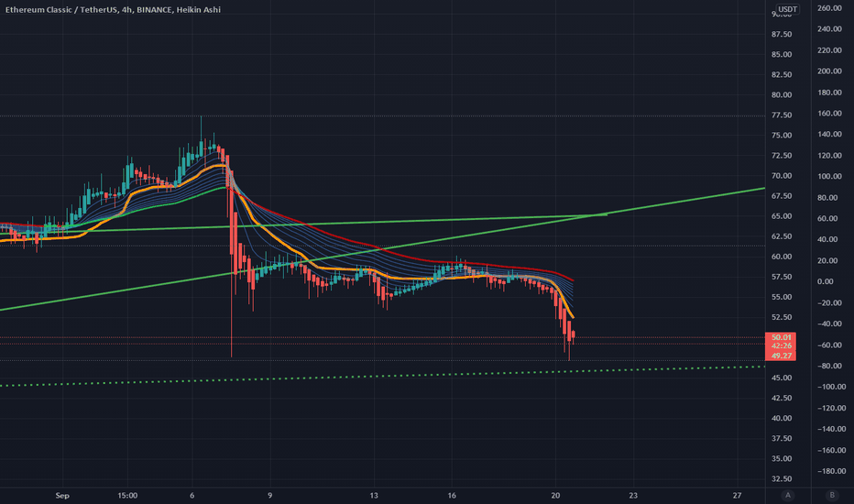Click the red 49.27 price label
This screenshot has width=854, height=504.
click(x=781, y=356)
